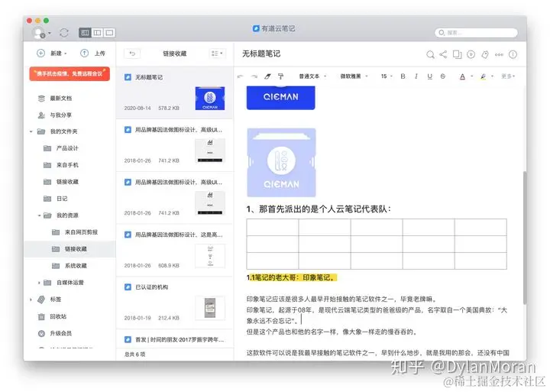Viewport: 550px width, 392px height.
Task: Click the share note icon
Action: 443,54
